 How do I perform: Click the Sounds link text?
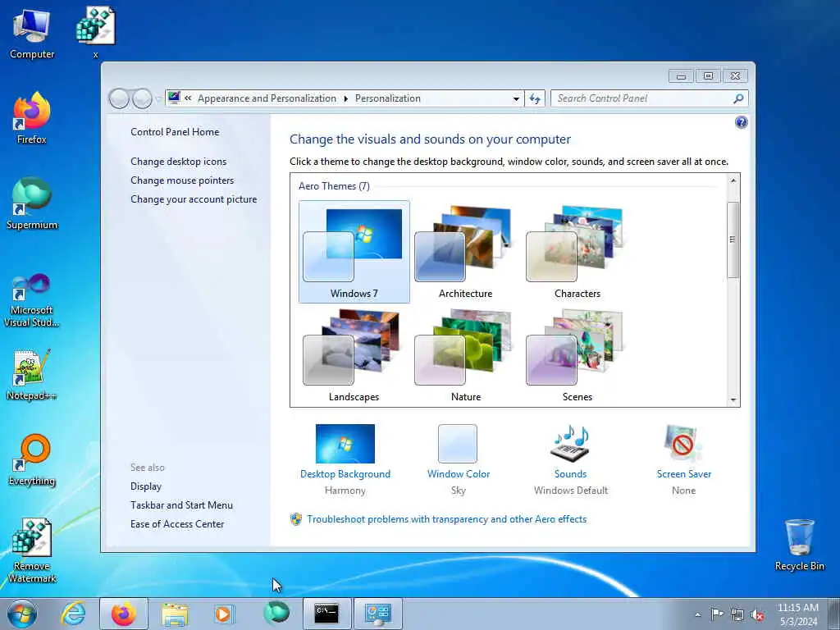(x=571, y=474)
